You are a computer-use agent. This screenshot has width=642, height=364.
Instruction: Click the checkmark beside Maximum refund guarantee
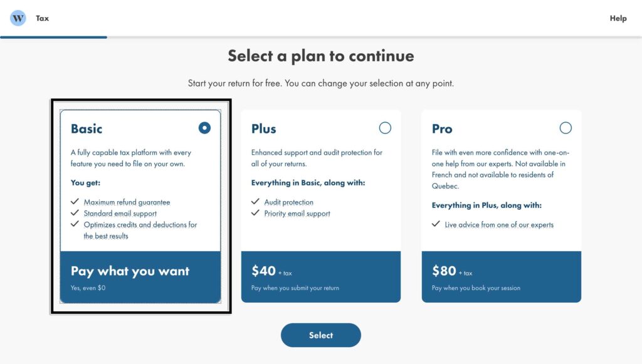coord(75,202)
